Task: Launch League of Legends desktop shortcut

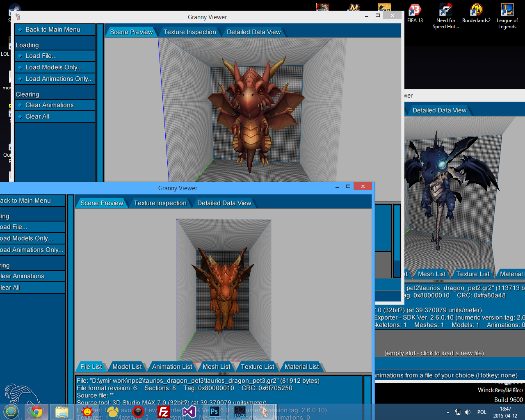Action: coord(507,16)
